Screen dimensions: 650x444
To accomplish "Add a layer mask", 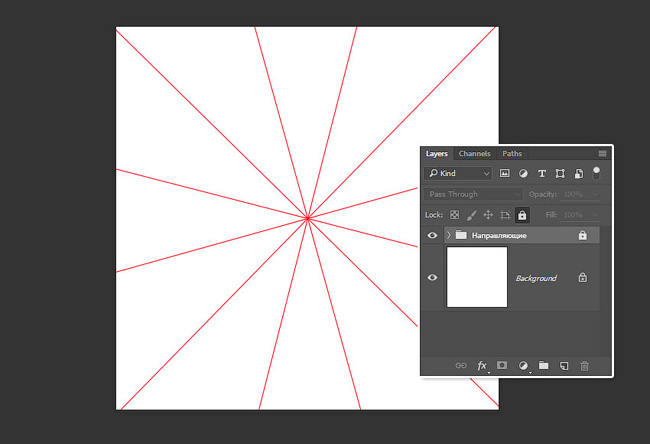I will 502,365.
